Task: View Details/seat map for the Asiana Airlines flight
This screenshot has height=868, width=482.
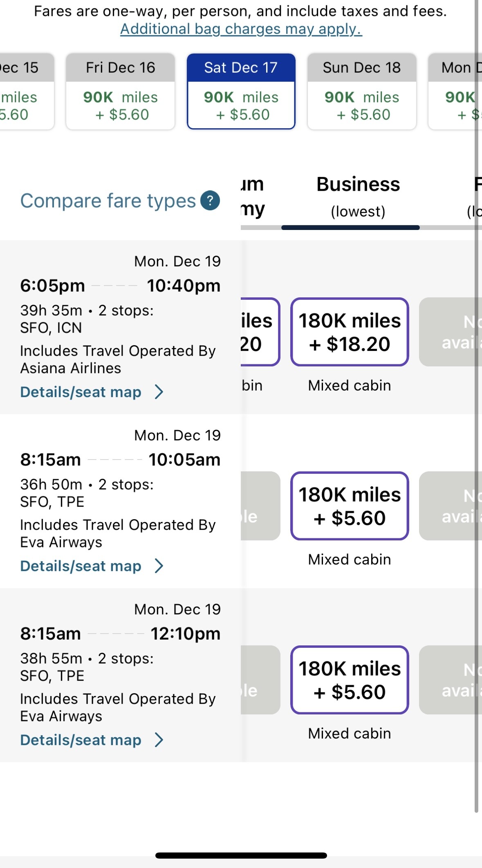Action: 81,392
